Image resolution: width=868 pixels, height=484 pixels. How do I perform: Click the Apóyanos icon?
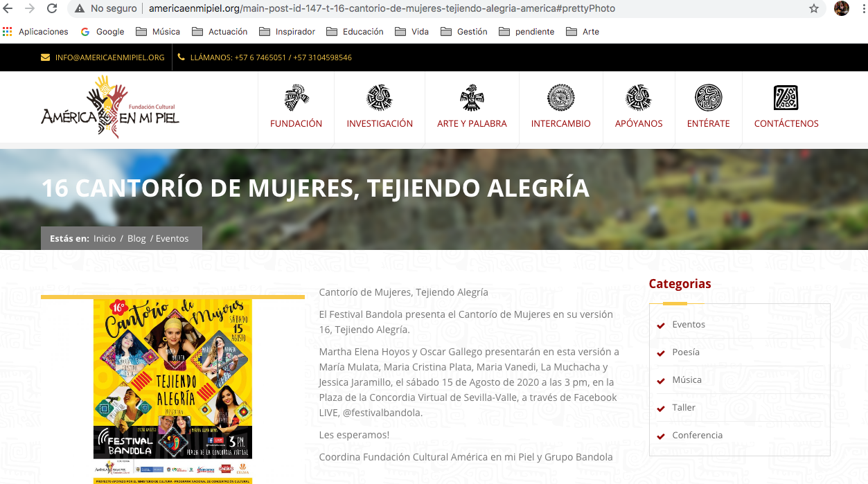coord(639,98)
